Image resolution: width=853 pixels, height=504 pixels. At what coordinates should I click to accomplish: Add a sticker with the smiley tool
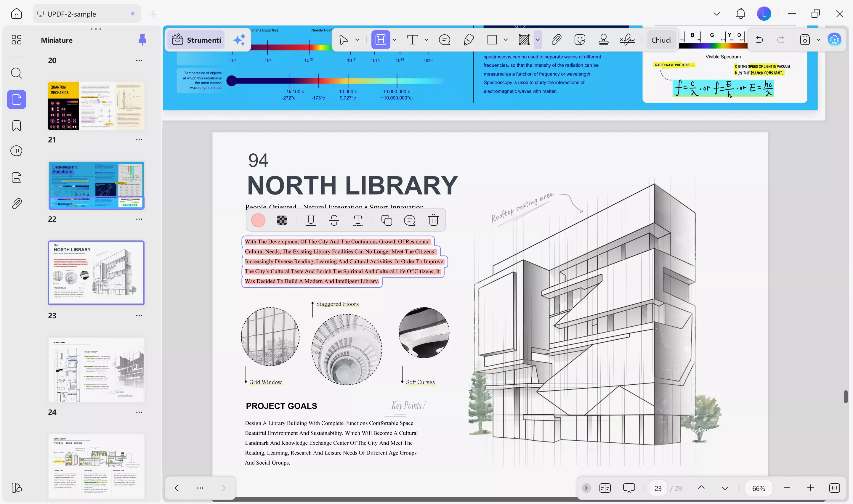[580, 40]
